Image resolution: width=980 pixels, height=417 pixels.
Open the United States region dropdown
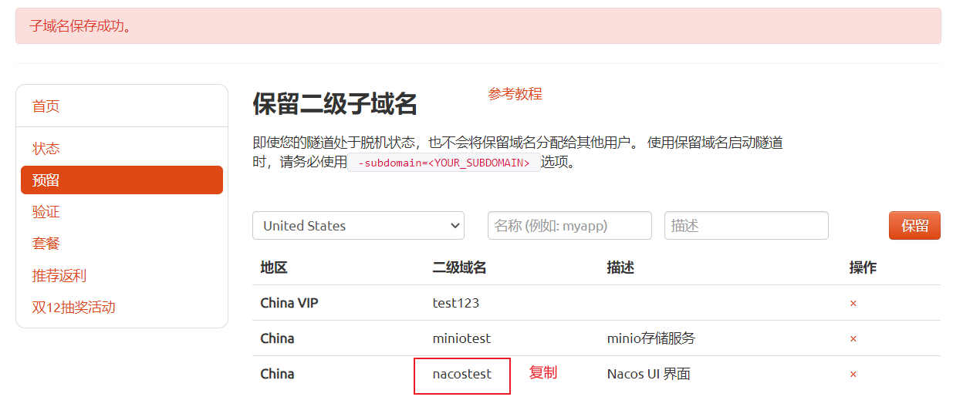point(358,226)
